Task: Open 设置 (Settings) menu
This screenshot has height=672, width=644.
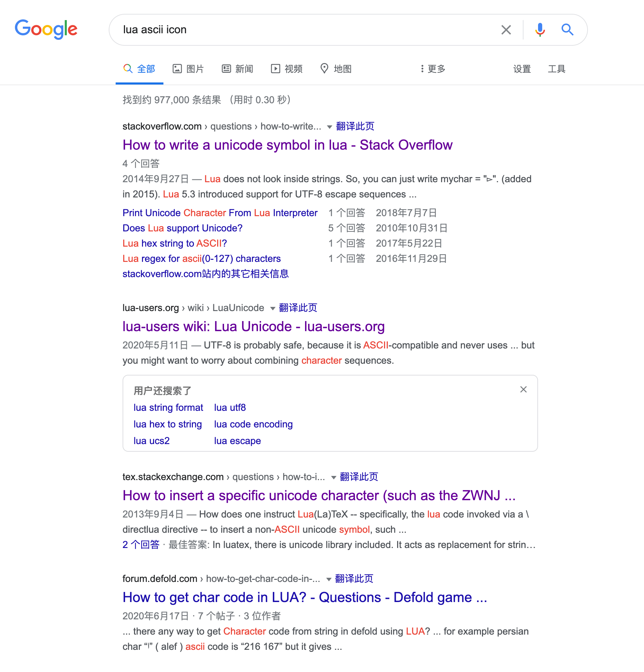Action: point(522,69)
